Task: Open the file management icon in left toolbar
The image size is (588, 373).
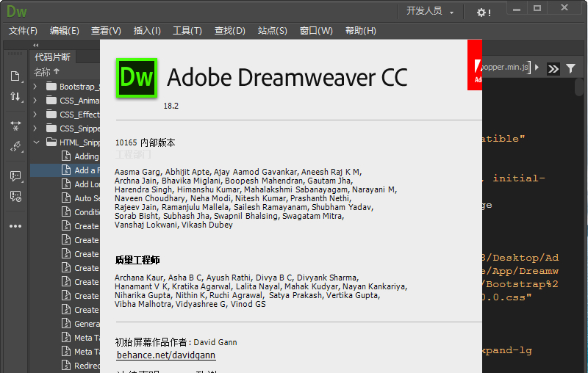Action: click(x=15, y=76)
